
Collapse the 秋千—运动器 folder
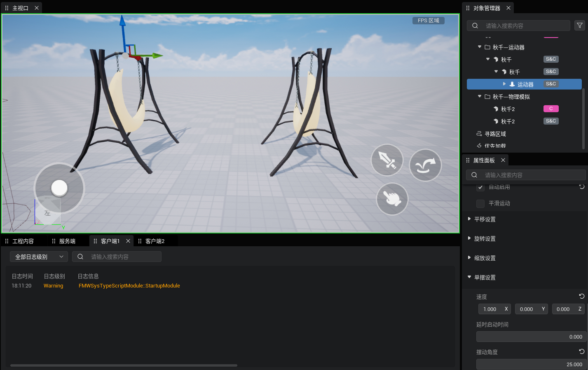pos(480,47)
